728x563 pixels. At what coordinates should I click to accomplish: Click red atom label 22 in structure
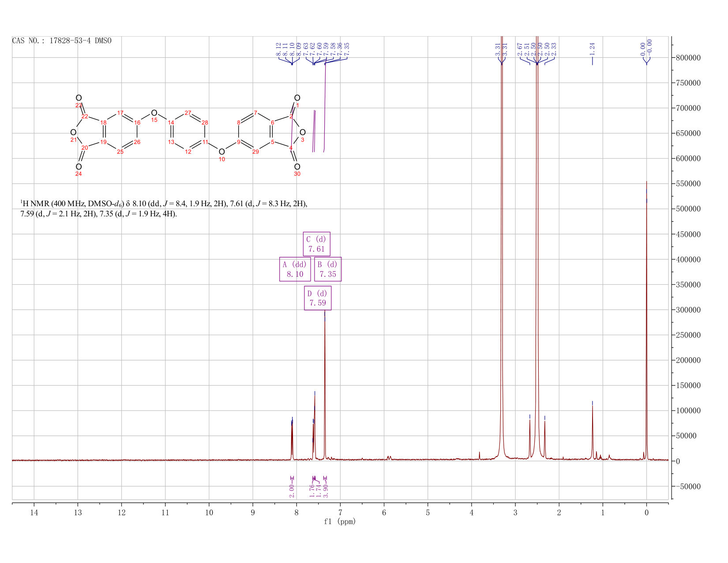click(x=85, y=117)
